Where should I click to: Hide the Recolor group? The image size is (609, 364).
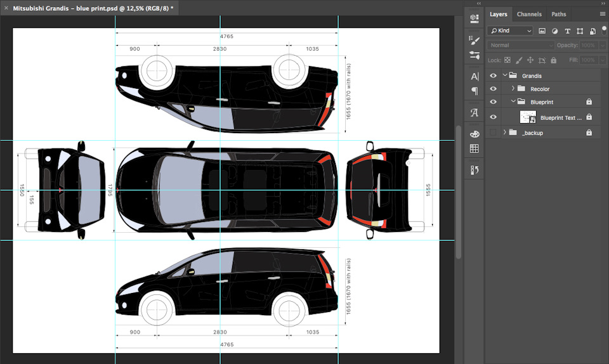(493, 89)
